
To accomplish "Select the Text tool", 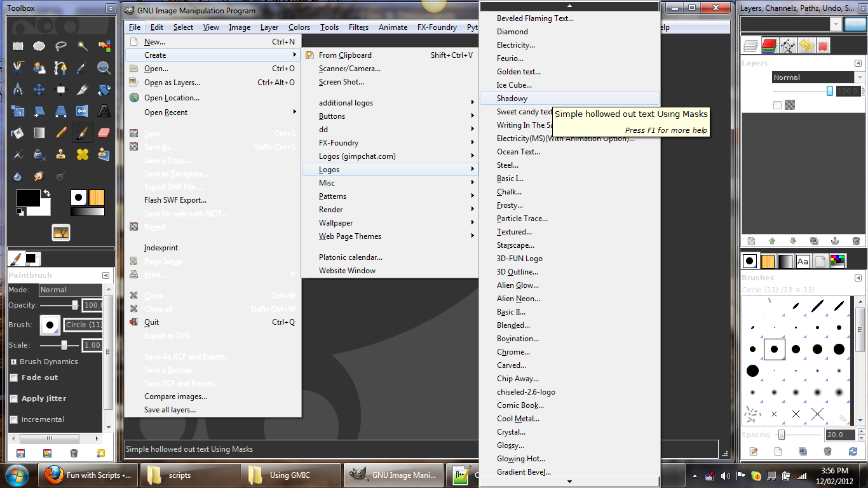I will pyautogui.click(x=104, y=111).
